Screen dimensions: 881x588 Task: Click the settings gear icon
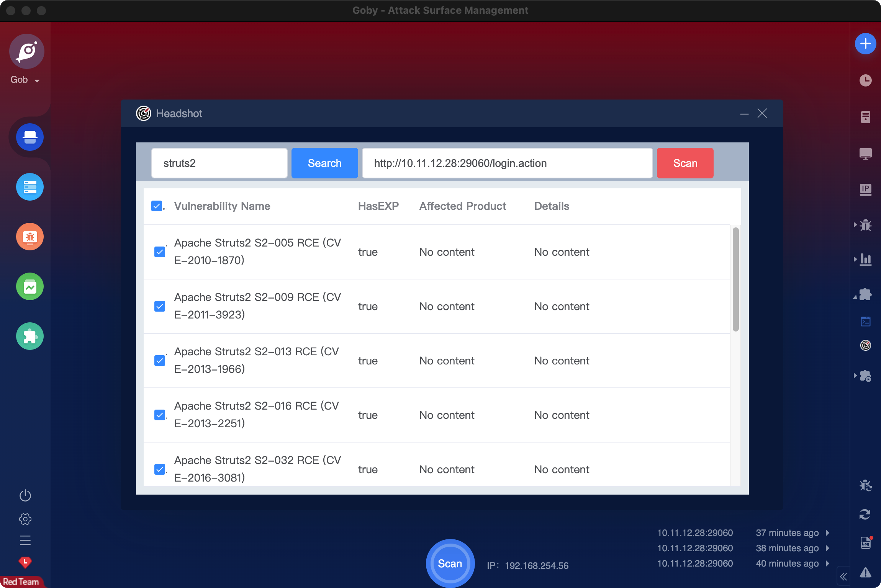[25, 519]
